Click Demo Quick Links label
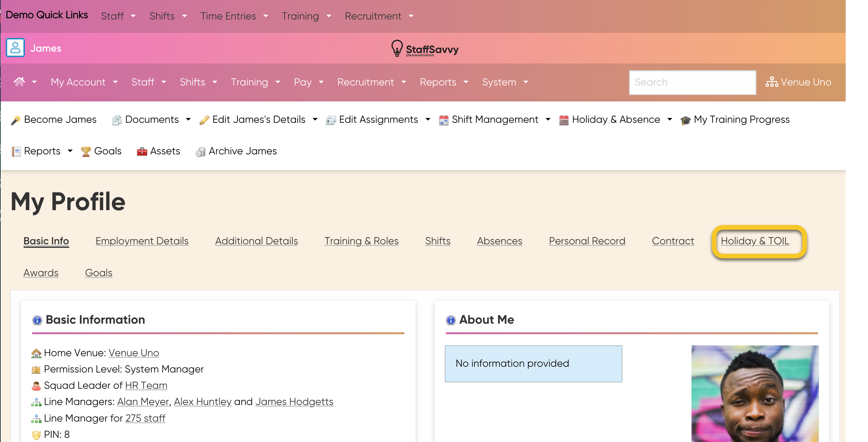The width and height of the screenshot is (868, 442). click(47, 15)
